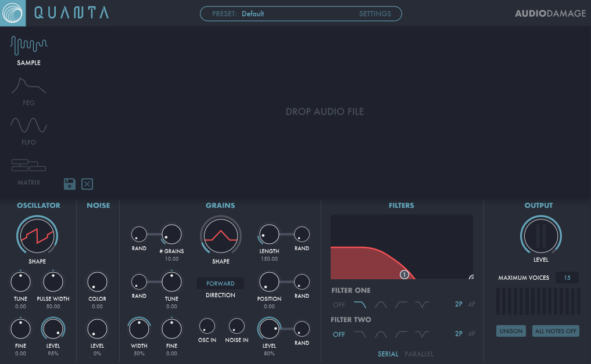591x364 pixels.
Task: Click the # Grains knob
Action: point(171,234)
